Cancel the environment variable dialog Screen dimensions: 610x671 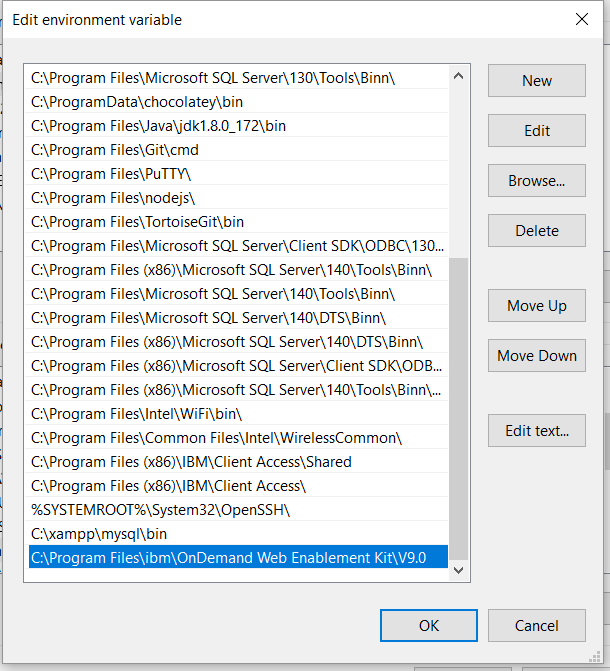(537, 626)
